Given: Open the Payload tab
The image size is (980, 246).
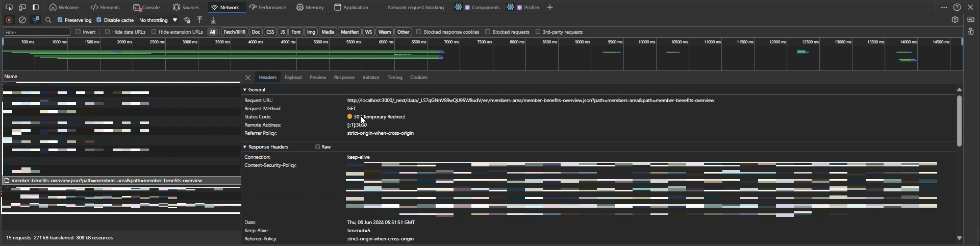Looking at the screenshot, I should pos(293,78).
